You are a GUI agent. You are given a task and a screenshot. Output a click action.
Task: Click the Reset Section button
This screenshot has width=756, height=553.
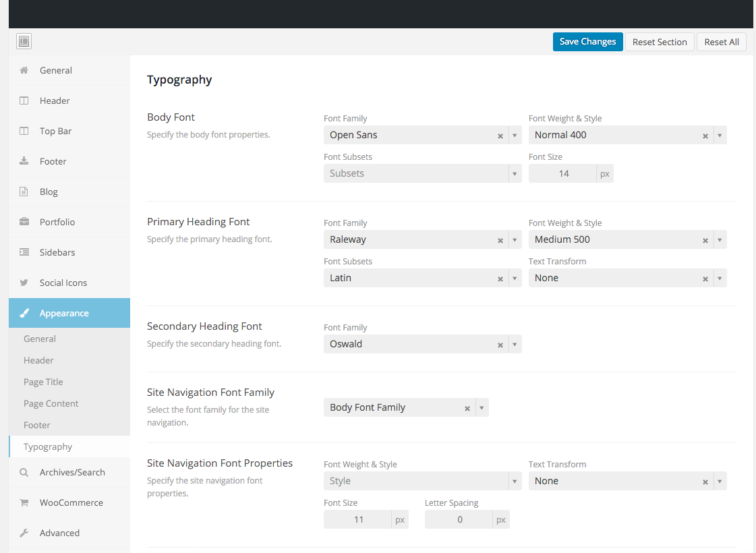[x=660, y=42]
